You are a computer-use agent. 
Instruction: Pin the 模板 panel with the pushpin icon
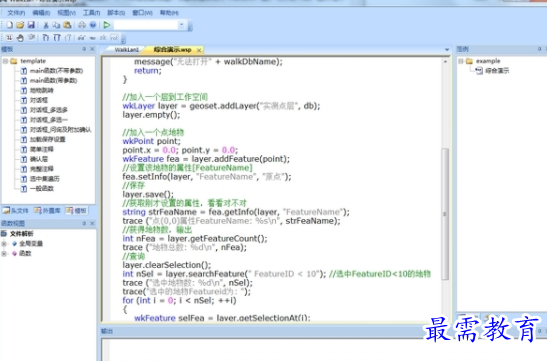coord(84,49)
